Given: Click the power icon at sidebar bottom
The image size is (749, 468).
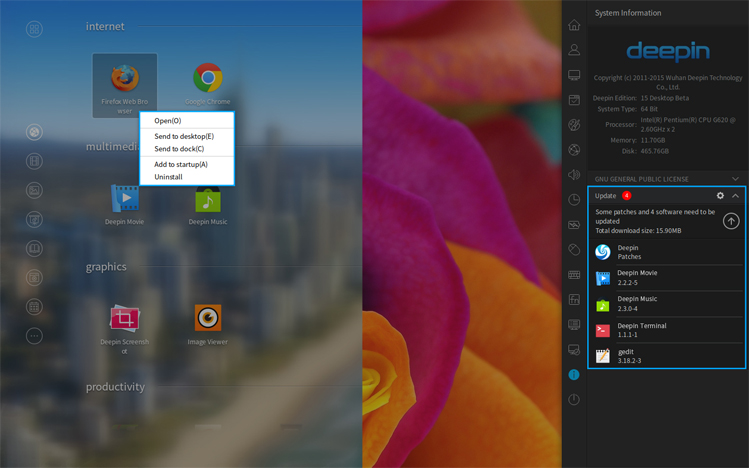Looking at the screenshot, I should pyautogui.click(x=574, y=400).
